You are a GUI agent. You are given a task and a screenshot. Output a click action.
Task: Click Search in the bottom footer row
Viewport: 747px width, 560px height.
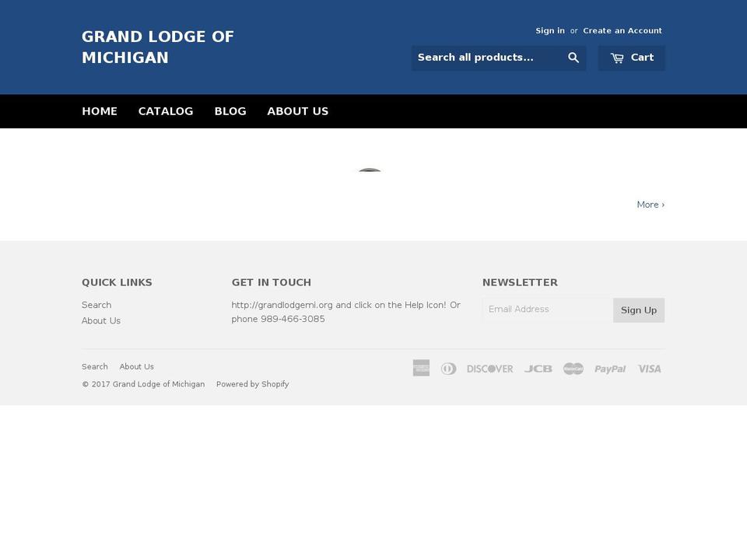(x=95, y=366)
